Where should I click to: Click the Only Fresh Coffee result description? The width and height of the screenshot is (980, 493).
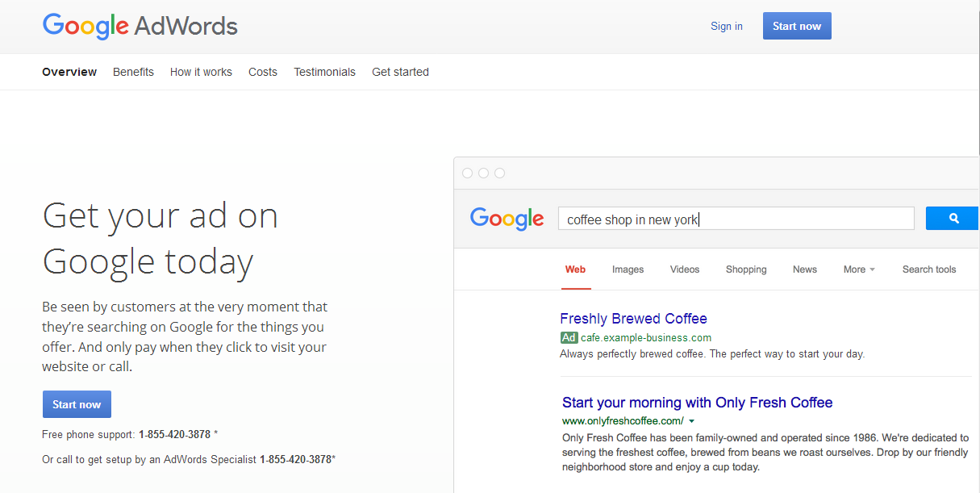[x=765, y=452]
